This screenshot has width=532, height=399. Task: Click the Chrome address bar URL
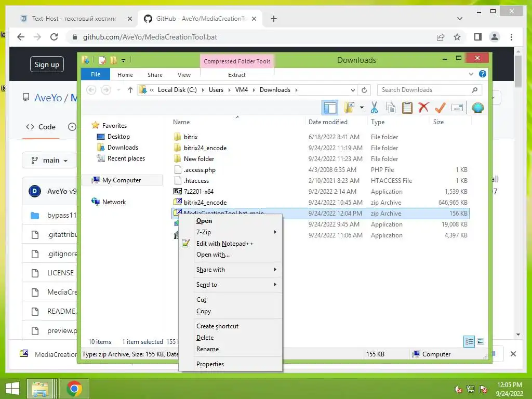pos(150,37)
